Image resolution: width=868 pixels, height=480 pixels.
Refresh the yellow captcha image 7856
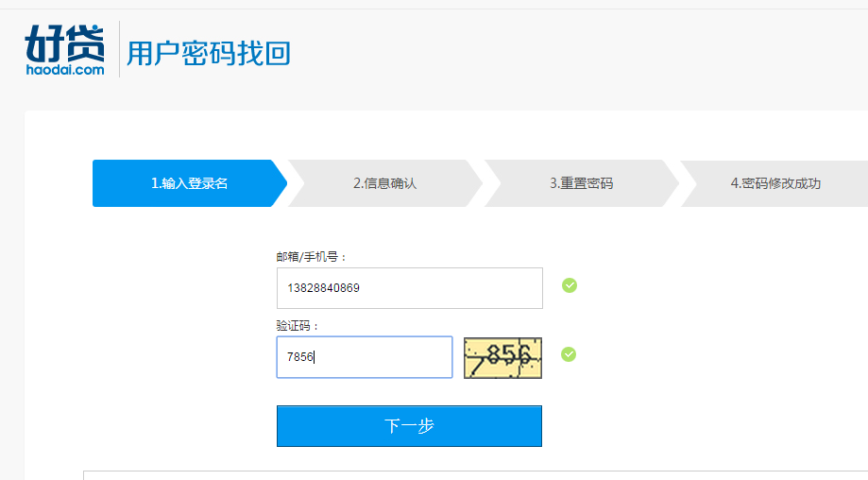point(502,358)
